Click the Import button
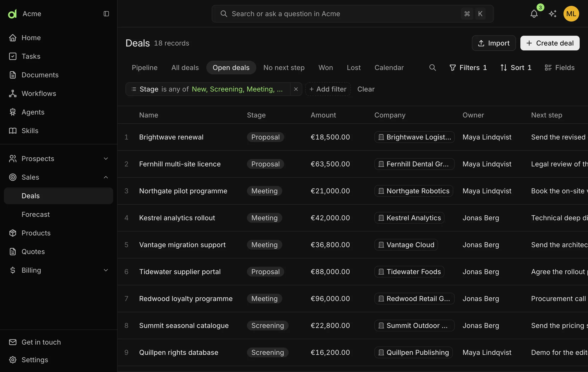The image size is (588, 372). coord(494,43)
